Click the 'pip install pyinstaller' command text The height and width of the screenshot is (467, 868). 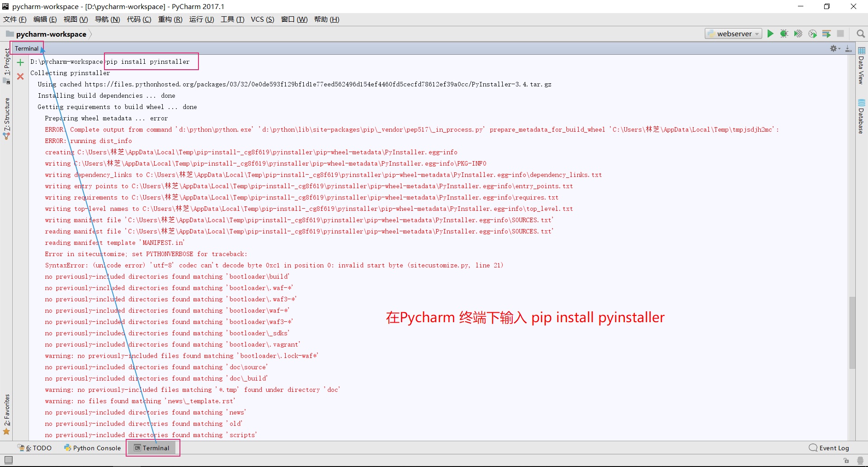(148, 62)
